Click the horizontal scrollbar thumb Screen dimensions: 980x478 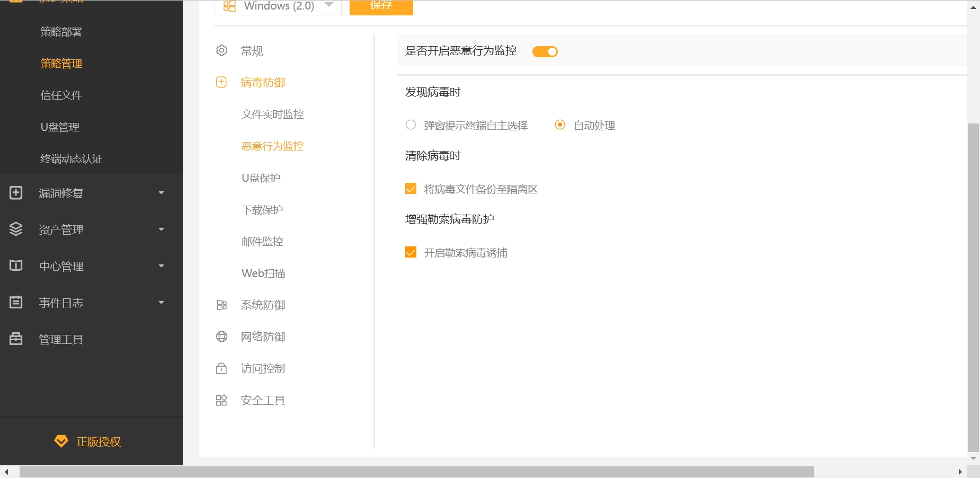[416, 472]
